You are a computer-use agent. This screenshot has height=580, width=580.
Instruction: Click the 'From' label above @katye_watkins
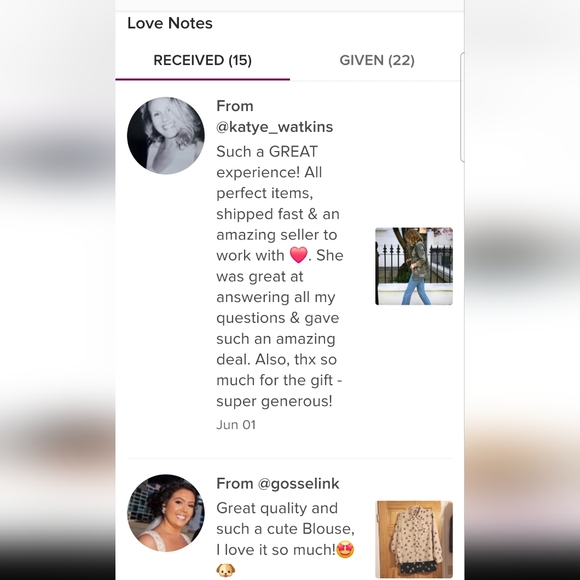tap(235, 106)
